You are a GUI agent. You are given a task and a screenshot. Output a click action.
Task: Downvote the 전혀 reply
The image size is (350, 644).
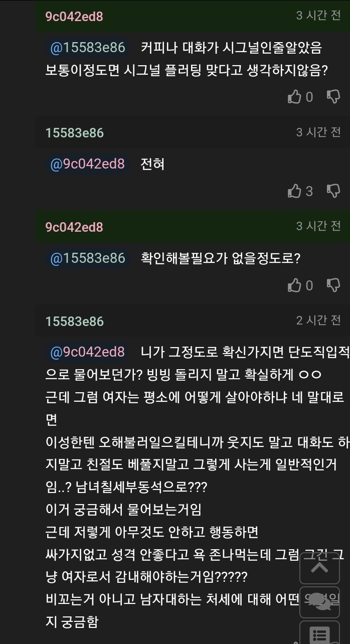pos(333,191)
